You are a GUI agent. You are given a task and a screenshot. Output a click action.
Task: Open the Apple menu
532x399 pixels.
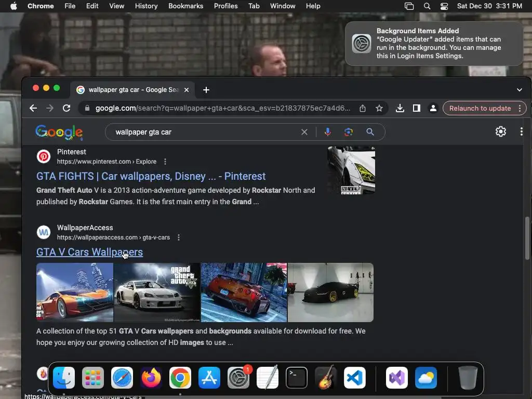tap(14, 6)
